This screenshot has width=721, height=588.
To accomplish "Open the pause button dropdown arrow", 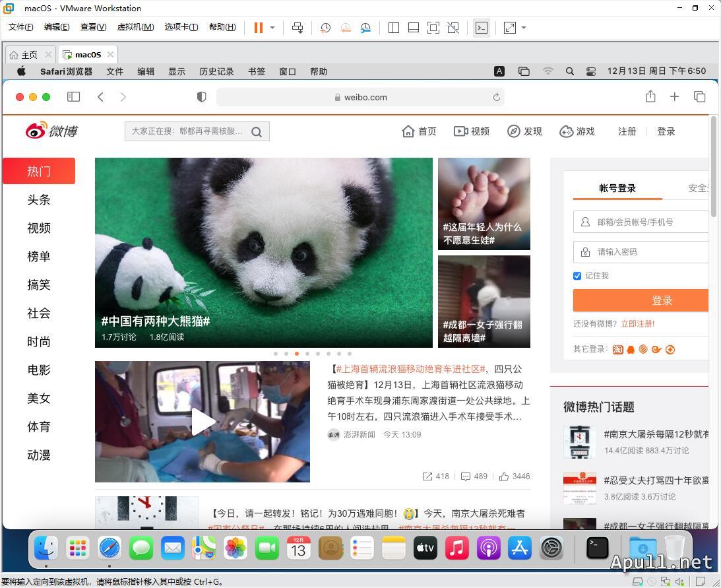I will [272, 28].
